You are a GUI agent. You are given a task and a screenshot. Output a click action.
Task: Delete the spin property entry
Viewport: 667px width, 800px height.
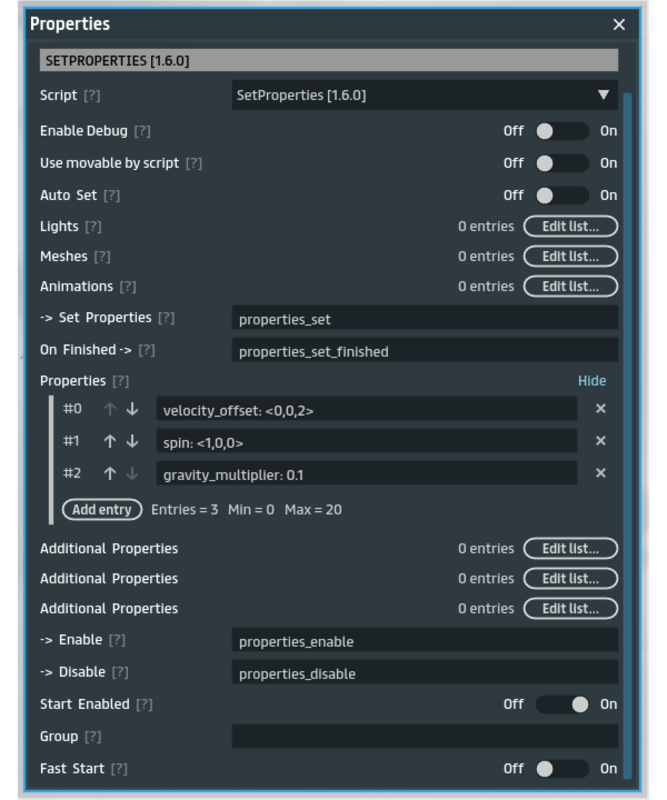[600, 441]
